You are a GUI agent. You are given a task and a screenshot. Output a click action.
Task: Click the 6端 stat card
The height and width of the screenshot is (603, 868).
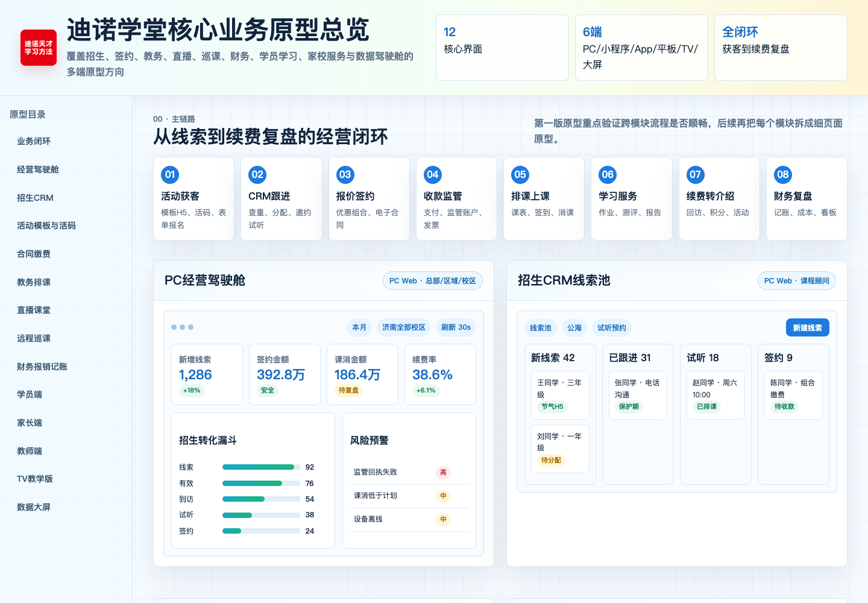point(641,48)
